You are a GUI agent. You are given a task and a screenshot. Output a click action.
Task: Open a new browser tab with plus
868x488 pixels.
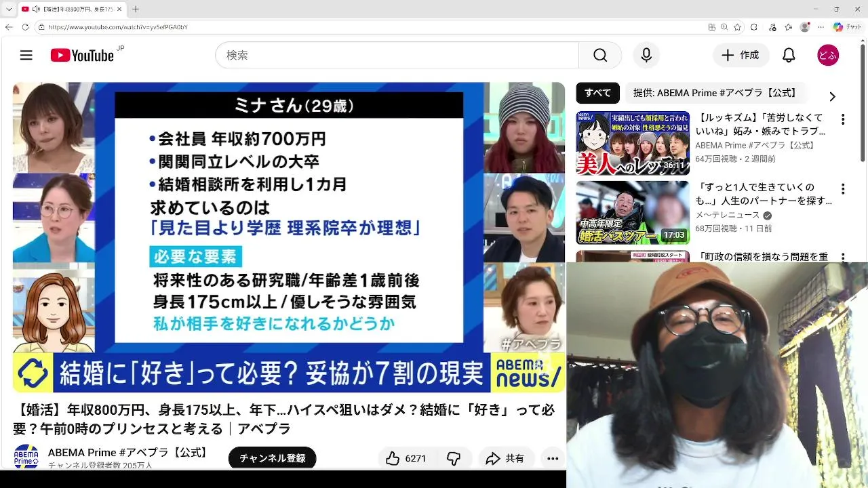coord(135,9)
